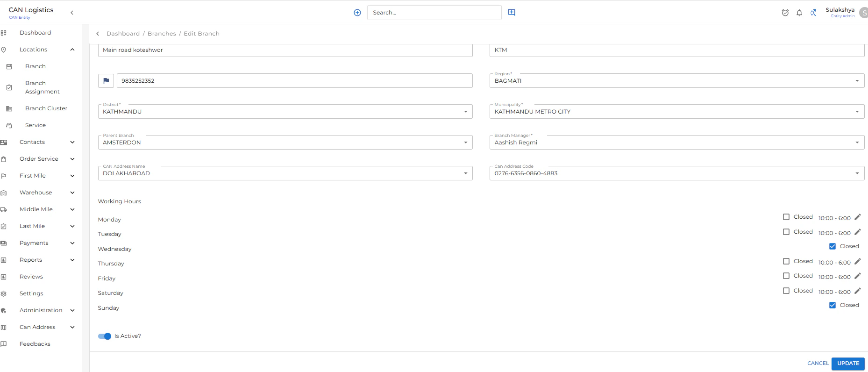This screenshot has width=868, height=372.
Task: Expand the Reports sidebar section
Action: 72,260
